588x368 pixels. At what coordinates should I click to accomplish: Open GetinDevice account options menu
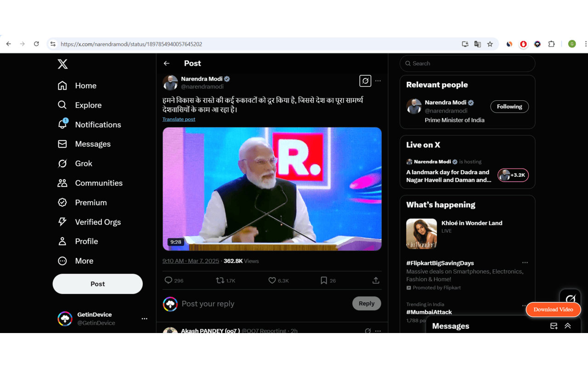(144, 319)
